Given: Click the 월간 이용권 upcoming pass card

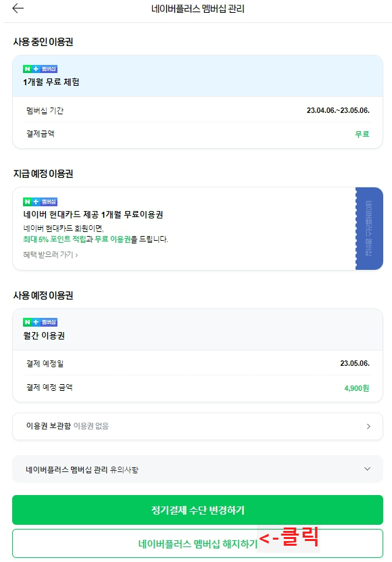Looking at the screenshot, I should tap(196, 358).
